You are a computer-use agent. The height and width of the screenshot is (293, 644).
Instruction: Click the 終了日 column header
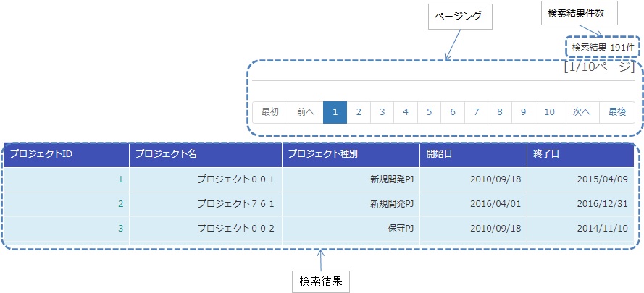(x=580, y=155)
